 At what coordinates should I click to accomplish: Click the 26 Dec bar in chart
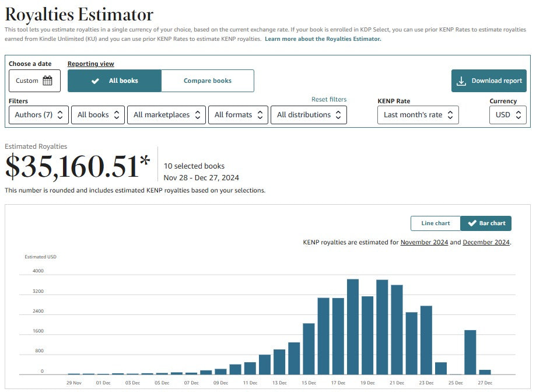[x=470, y=352]
